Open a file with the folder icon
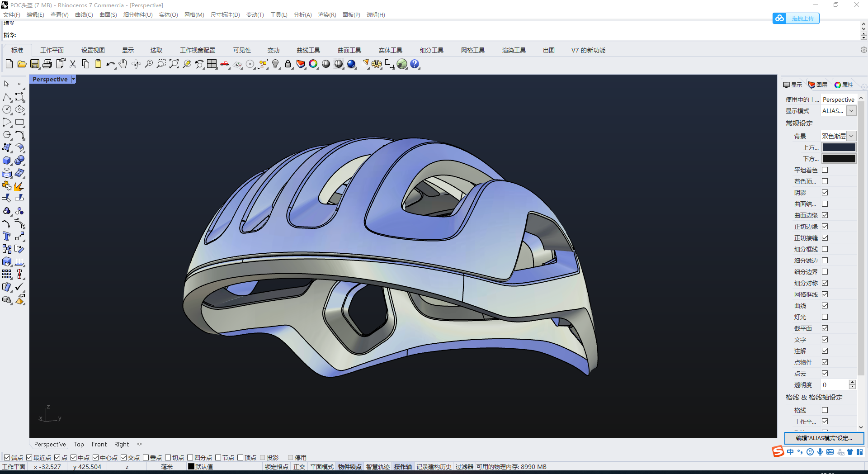The width and height of the screenshot is (868, 474). pos(22,64)
